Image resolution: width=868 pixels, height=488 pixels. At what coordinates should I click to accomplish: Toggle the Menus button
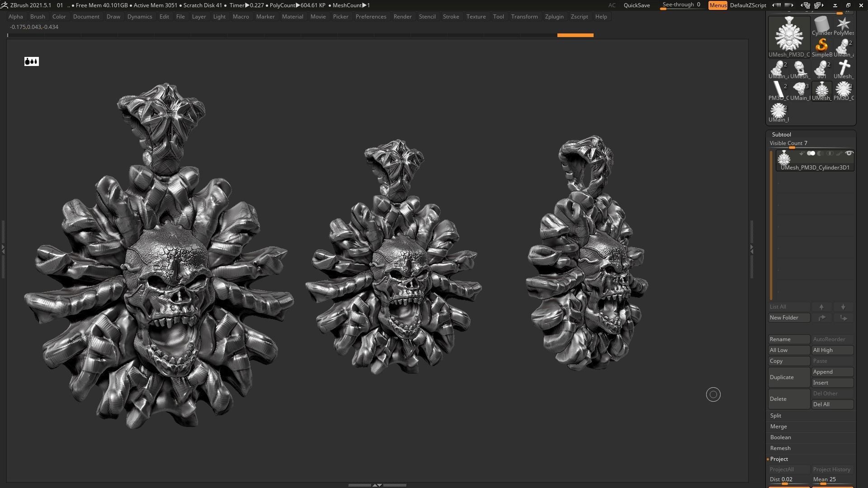[718, 5]
